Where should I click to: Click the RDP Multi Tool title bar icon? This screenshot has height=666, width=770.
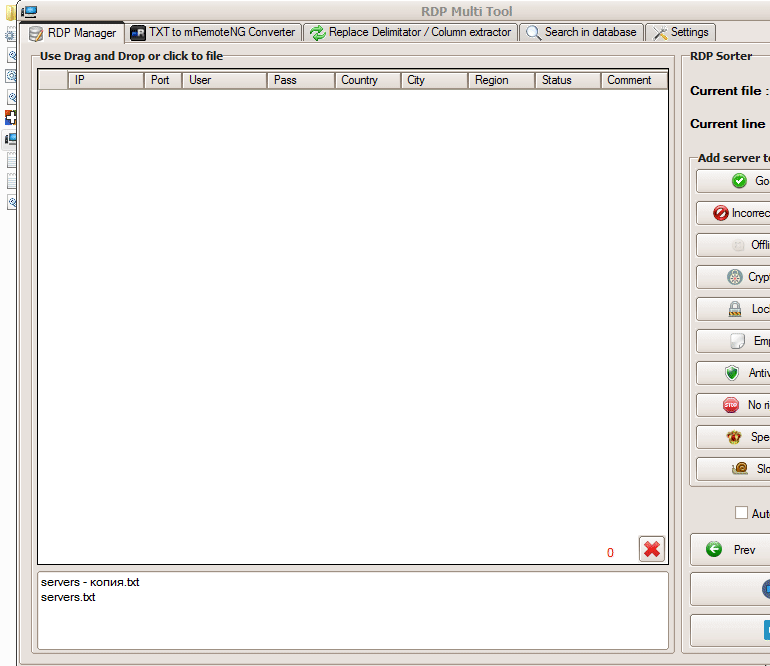point(29,11)
